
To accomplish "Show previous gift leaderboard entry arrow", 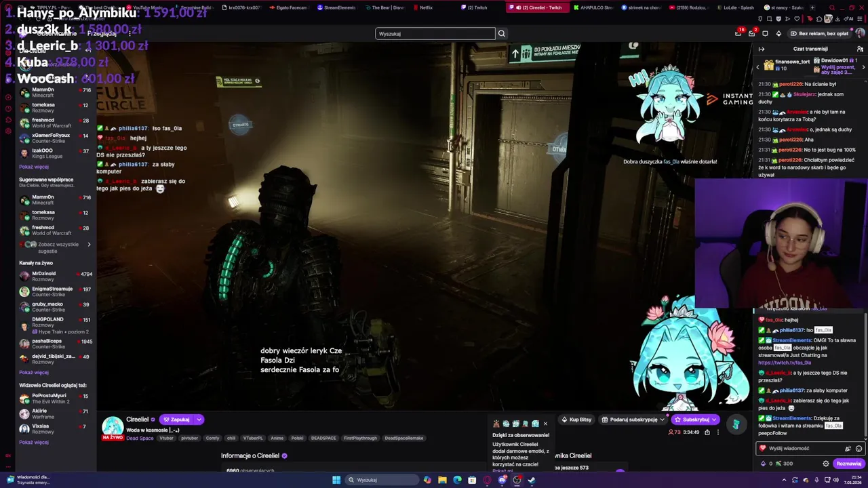I will 757,67.
